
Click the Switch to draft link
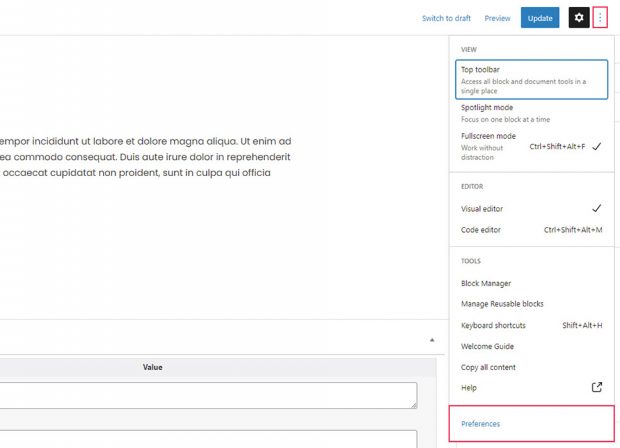point(446,18)
